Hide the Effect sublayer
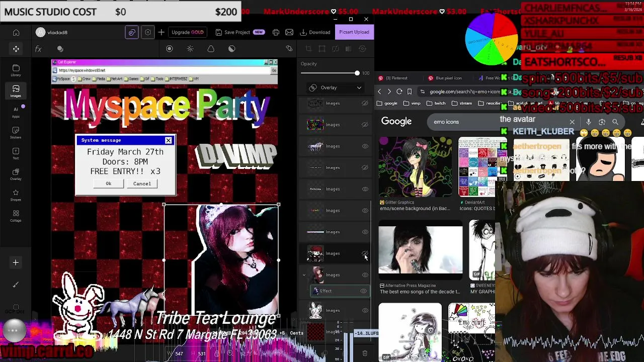644x362 pixels. (x=363, y=291)
